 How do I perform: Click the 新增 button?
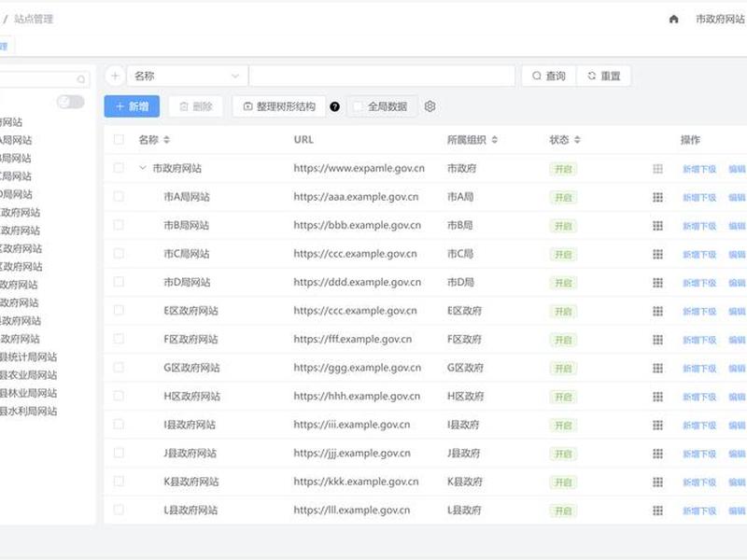pos(132,106)
